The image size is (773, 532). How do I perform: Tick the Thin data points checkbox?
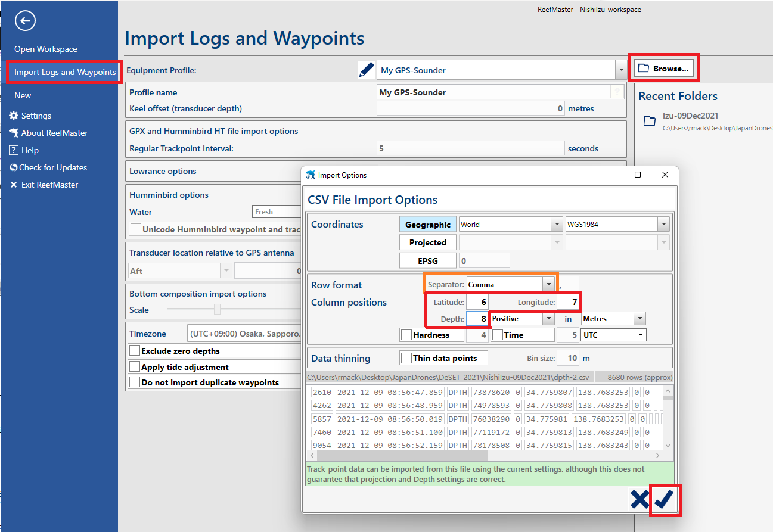coord(406,358)
